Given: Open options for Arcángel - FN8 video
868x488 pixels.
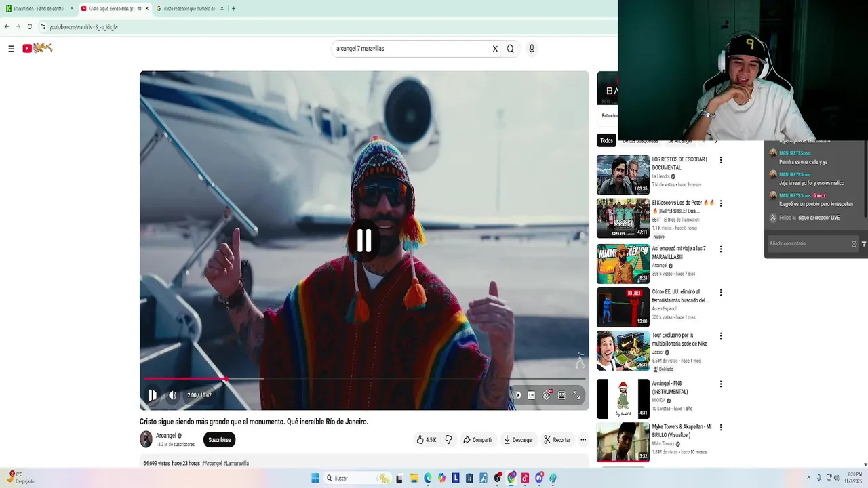Looking at the screenshot, I should 721,384.
